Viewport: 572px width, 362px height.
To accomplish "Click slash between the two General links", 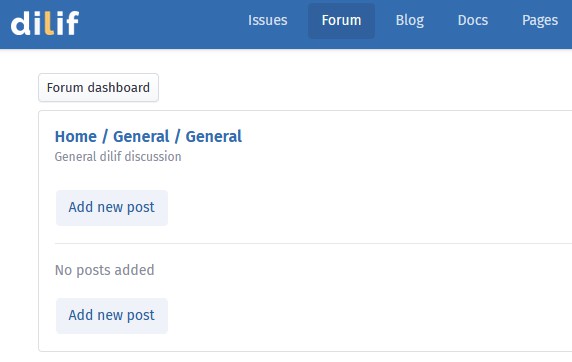I will pyautogui.click(x=178, y=136).
